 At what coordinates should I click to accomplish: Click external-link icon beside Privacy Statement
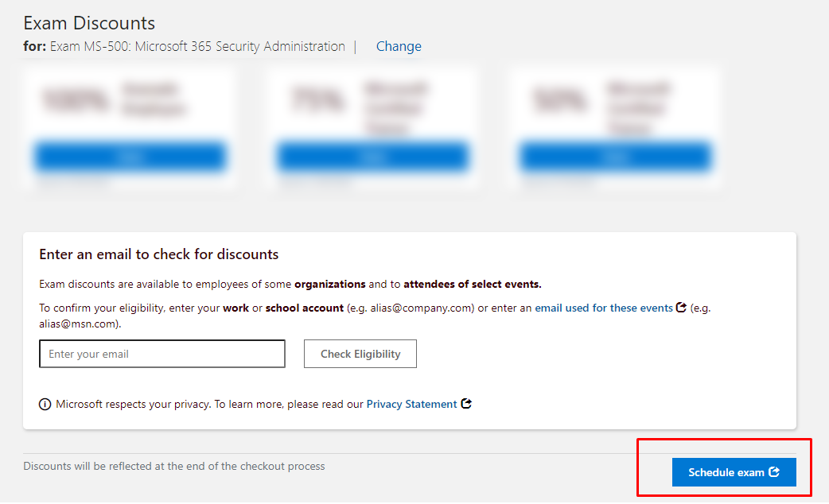(x=467, y=404)
